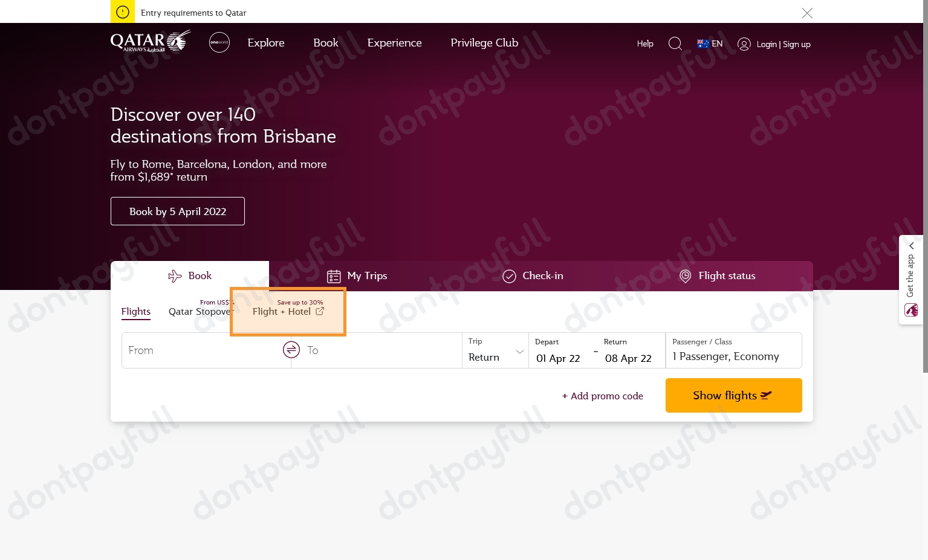Image resolution: width=928 pixels, height=560 pixels.
Task: Click the Add promo code link
Action: click(x=602, y=396)
